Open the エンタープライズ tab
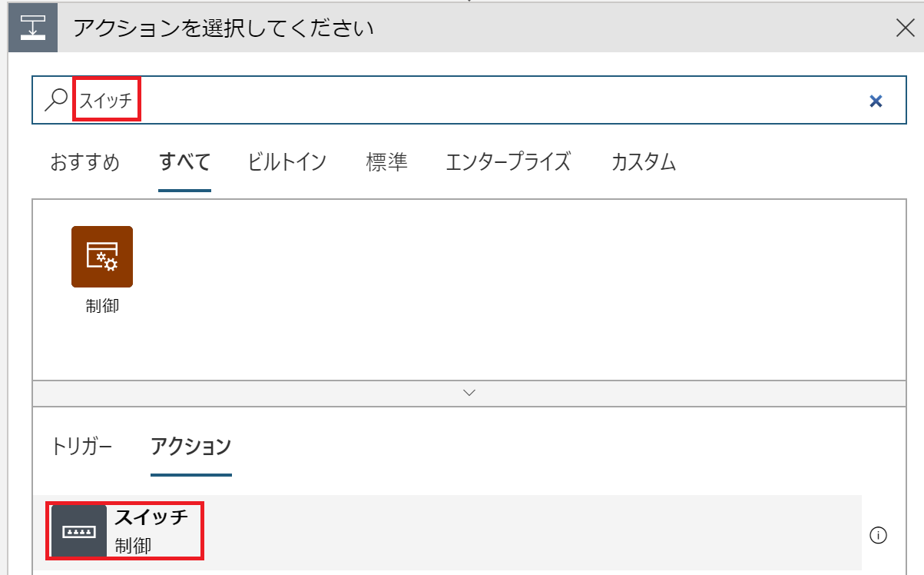 pos(508,162)
